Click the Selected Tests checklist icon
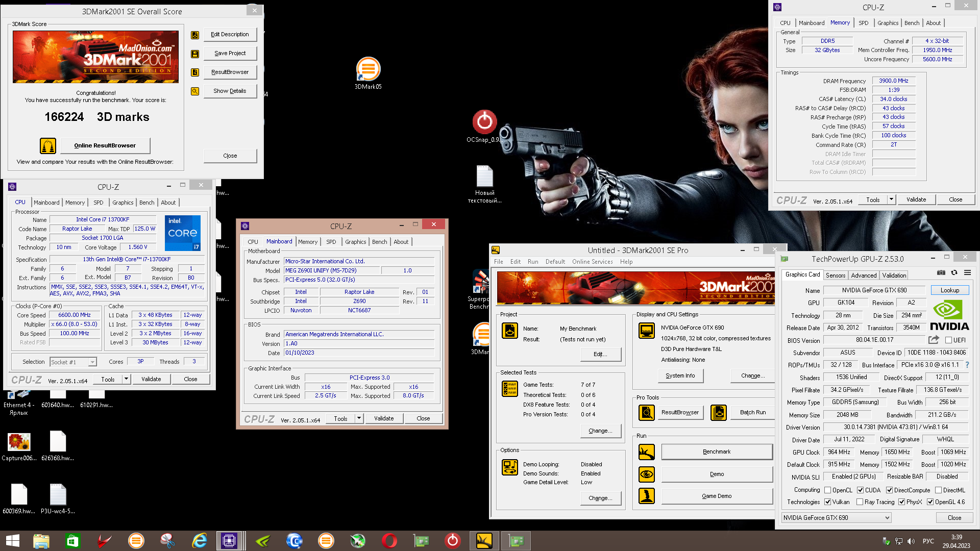Screen dimensions: 980x551 pyautogui.click(x=510, y=389)
